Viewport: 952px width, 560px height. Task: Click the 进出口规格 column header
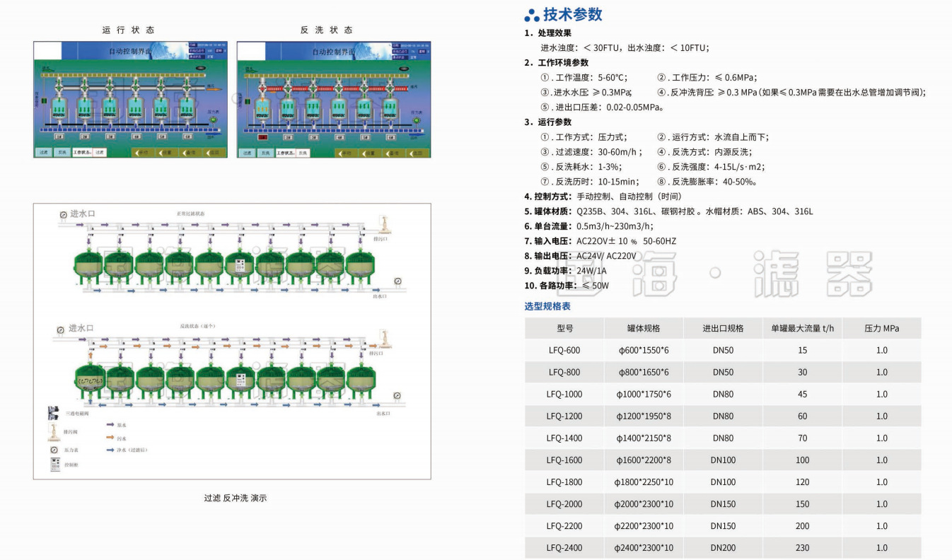tap(723, 328)
